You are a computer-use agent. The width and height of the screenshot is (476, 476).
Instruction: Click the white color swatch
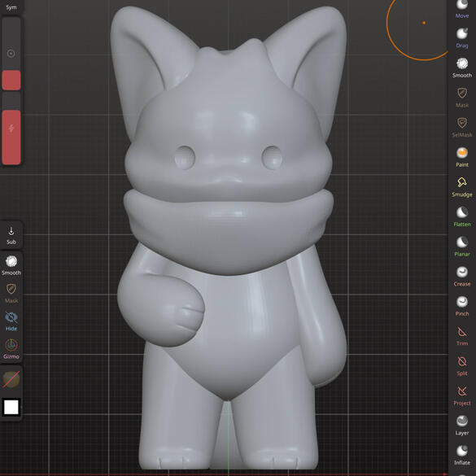tap(11, 407)
